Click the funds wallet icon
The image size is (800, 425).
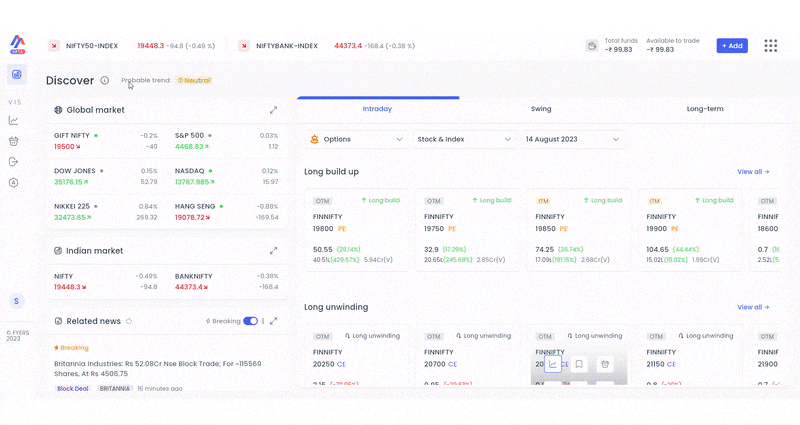(x=592, y=46)
